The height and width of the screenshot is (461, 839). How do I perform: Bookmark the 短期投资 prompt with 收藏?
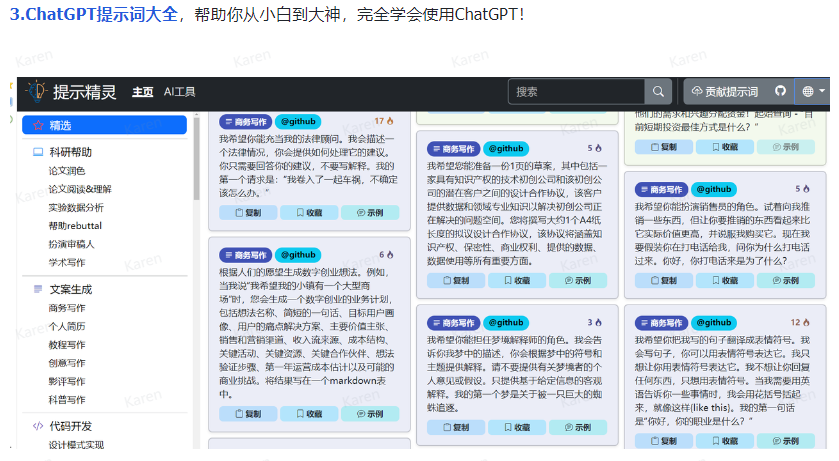[x=725, y=147]
